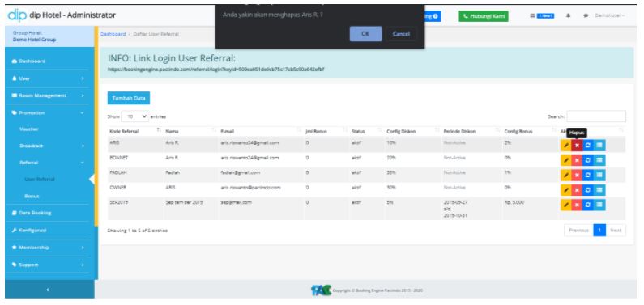Delete the BONNET referral row
Viewport: 644px width, 305px height.
[x=577, y=160]
